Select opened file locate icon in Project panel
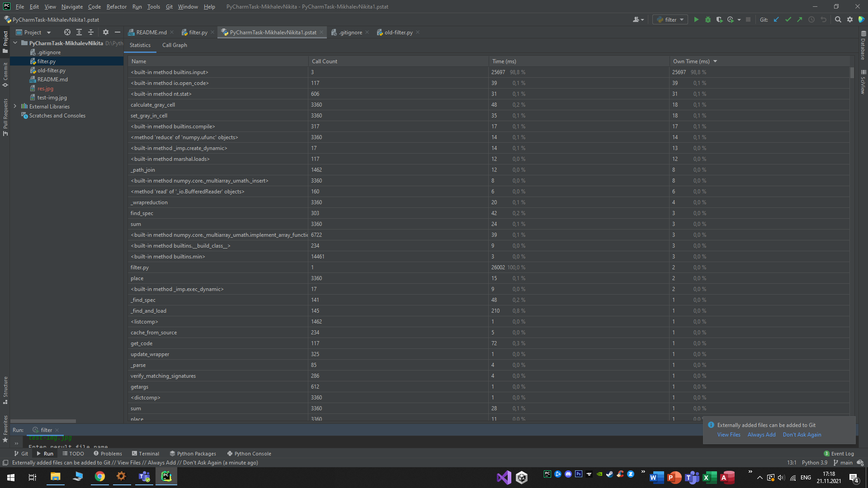 click(x=67, y=32)
